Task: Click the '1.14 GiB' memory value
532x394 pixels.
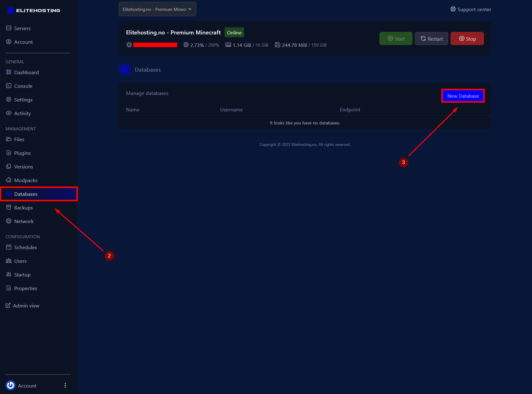Action: (x=242, y=45)
